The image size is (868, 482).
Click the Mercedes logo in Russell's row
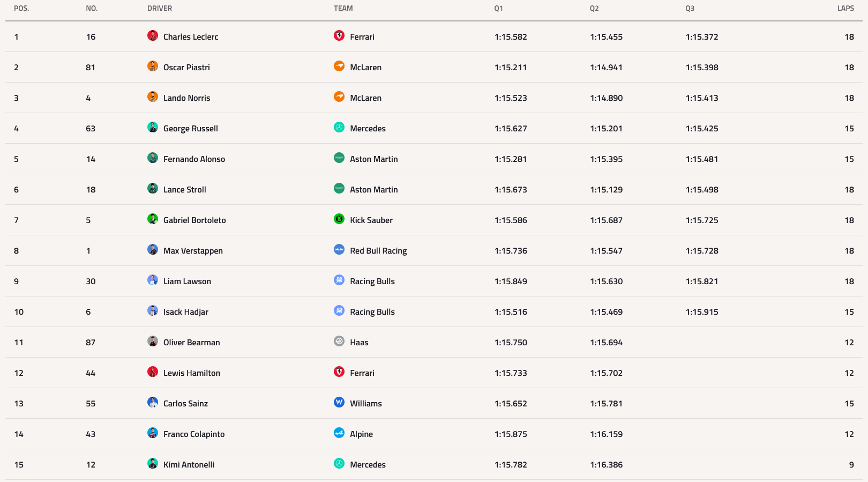(339, 127)
